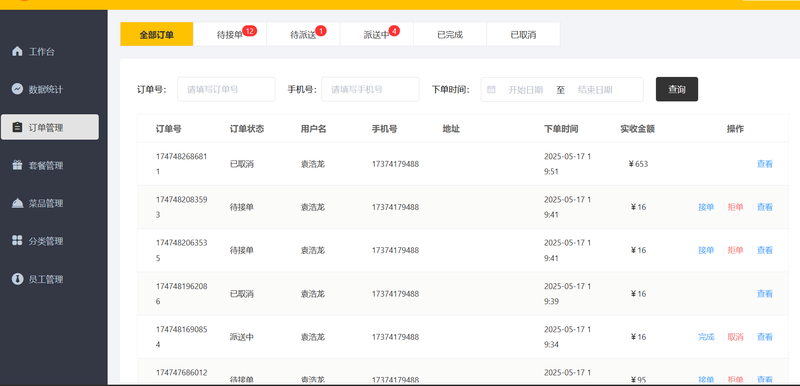800x386 pixels.
Task: Click the person icon beside 员工管理
Action: [17, 279]
